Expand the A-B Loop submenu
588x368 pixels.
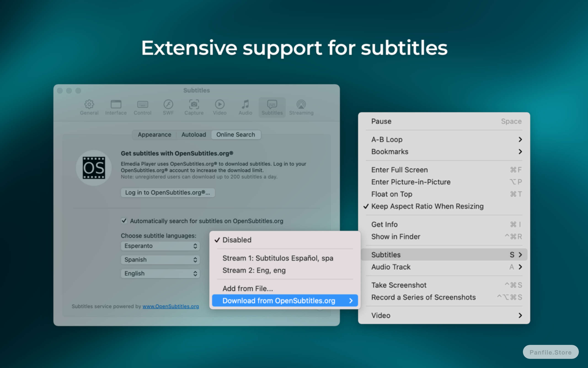pyautogui.click(x=444, y=139)
